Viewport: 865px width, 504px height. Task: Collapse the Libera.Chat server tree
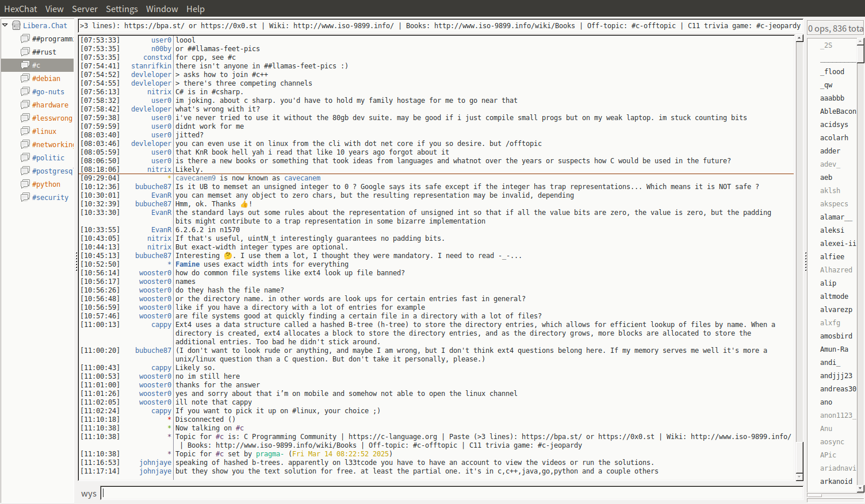point(5,25)
